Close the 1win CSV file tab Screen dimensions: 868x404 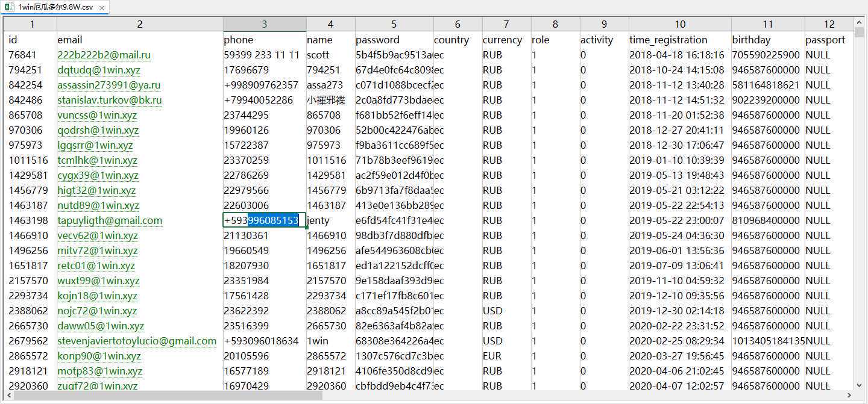(101, 8)
